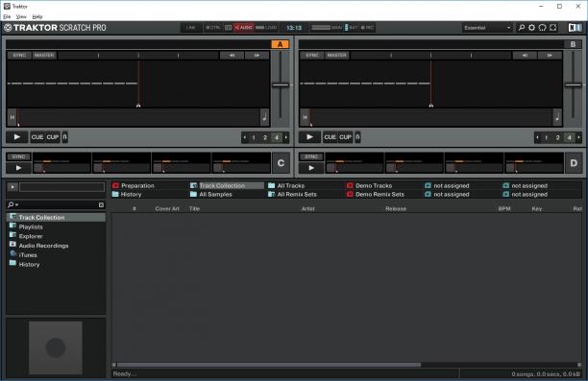Adjust the deck B tempo fader
Viewport: 588px width, 381px height.
pyautogui.click(x=573, y=85)
